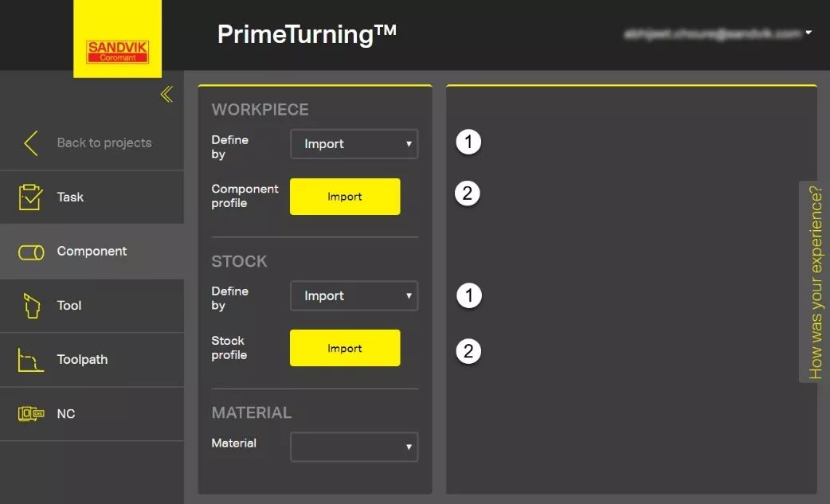Click the 'Stock profile' label
This screenshot has height=504, width=830.
click(229, 348)
